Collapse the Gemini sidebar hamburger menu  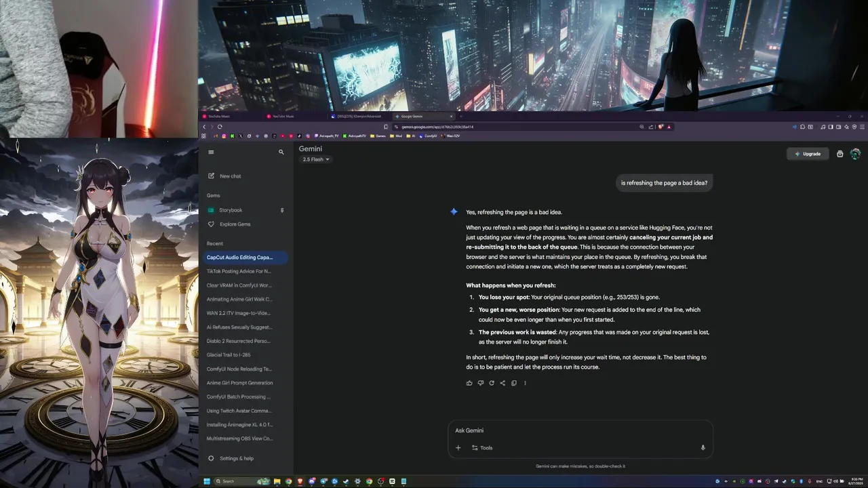pos(211,152)
